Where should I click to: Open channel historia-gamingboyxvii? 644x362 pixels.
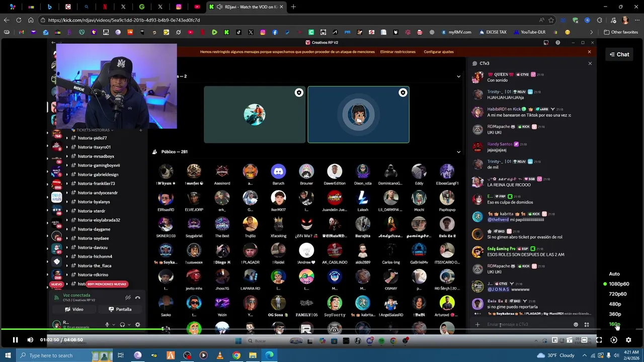pyautogui.click(x=99, y=165)
